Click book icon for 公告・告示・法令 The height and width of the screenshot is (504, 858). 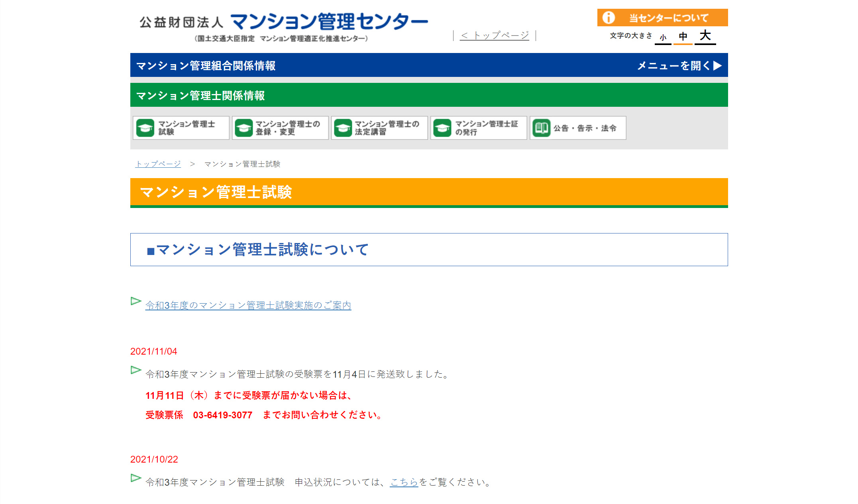[x=541, y=128]
